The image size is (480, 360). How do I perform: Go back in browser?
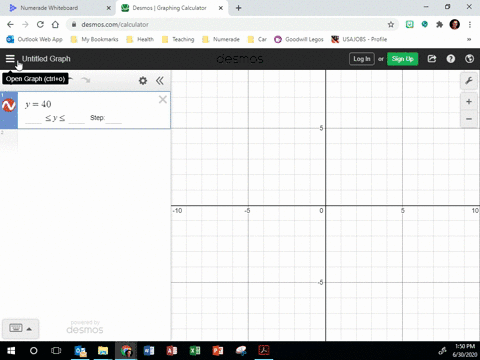pos(10,24)
